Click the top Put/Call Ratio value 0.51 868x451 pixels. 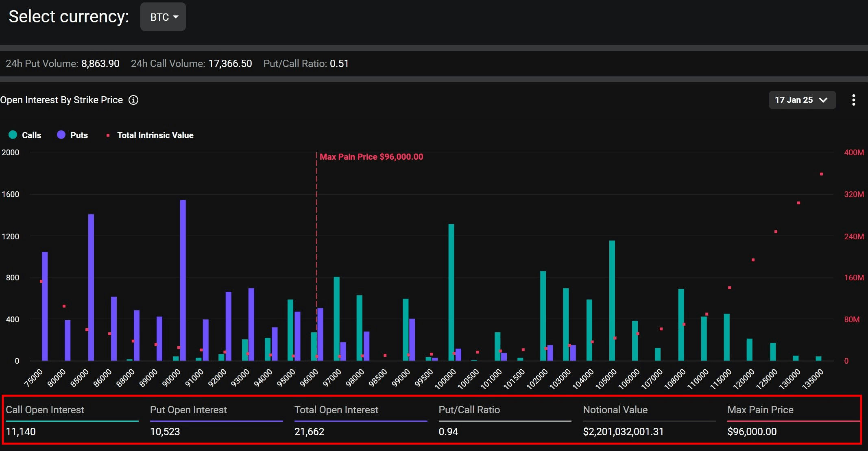(339, 64)
